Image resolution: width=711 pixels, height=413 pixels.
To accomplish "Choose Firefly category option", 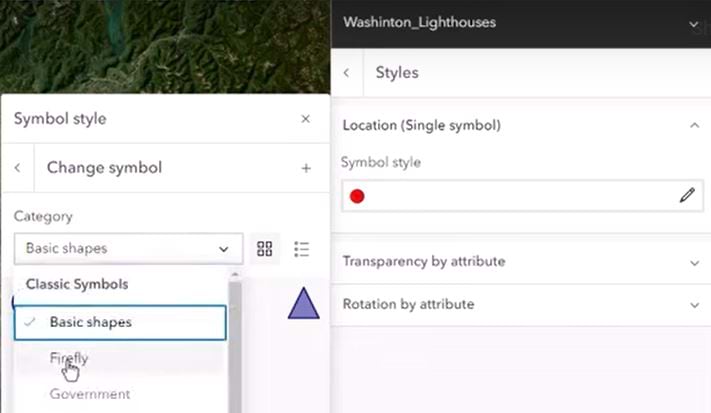I will (70, 357).
